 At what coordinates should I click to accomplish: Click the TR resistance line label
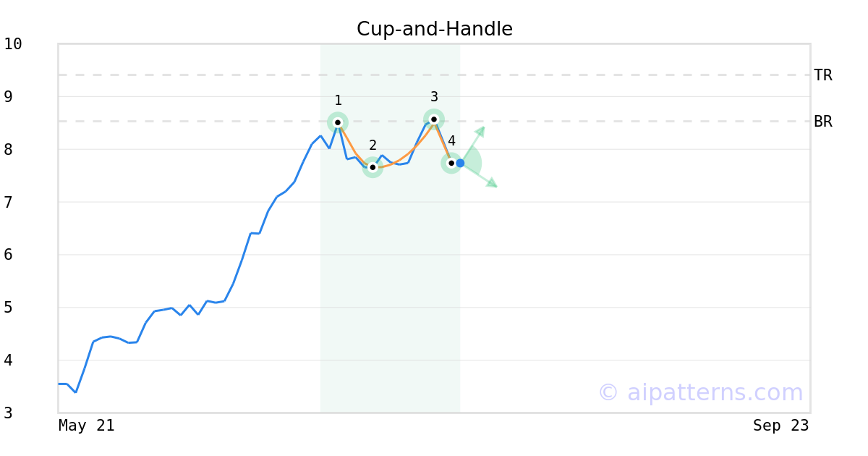[x=823, y=75]
